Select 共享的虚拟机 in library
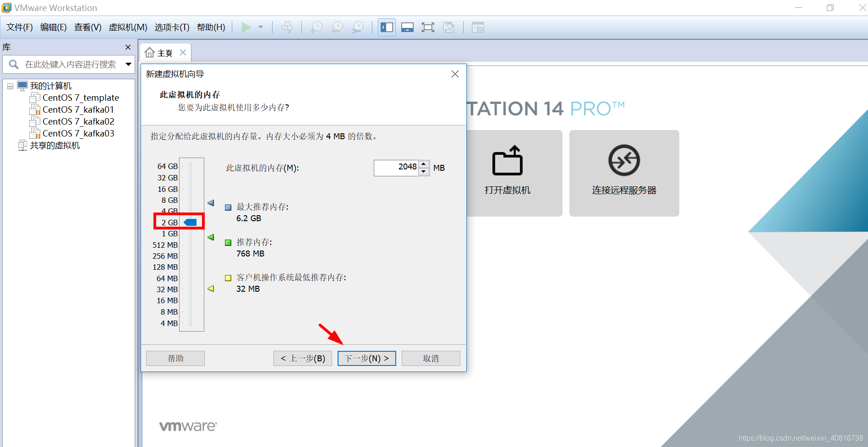868x447 pixels. click(x=55, y=145)
